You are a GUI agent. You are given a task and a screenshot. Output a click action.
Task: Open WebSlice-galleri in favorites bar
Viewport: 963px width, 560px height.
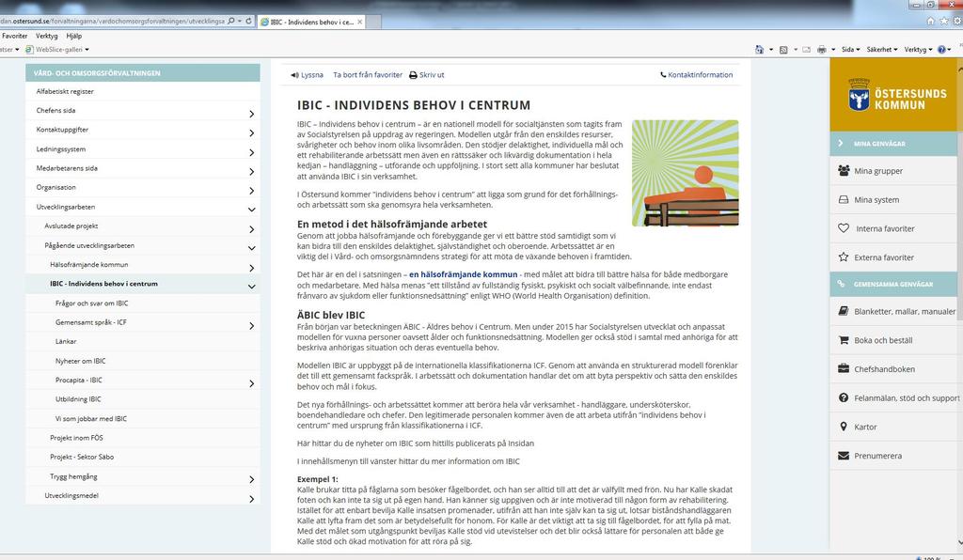[57, 49]
